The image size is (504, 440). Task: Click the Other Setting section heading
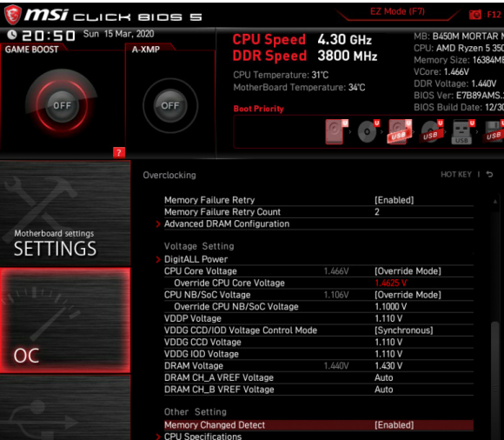(196, 412)
